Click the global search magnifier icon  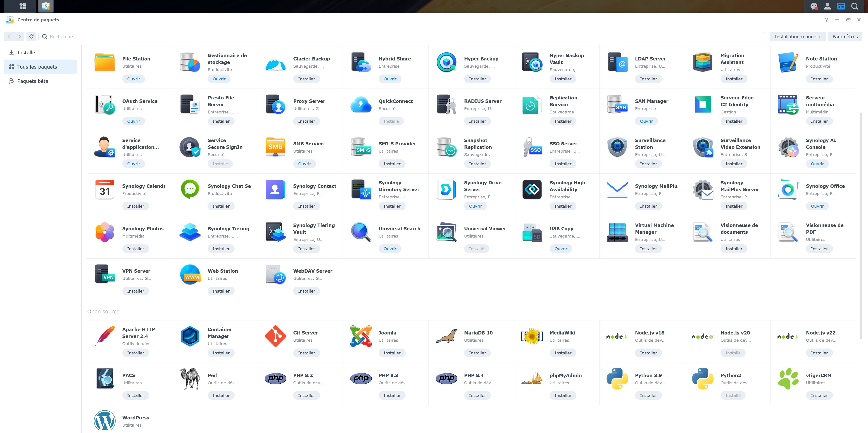coord(855,6)
